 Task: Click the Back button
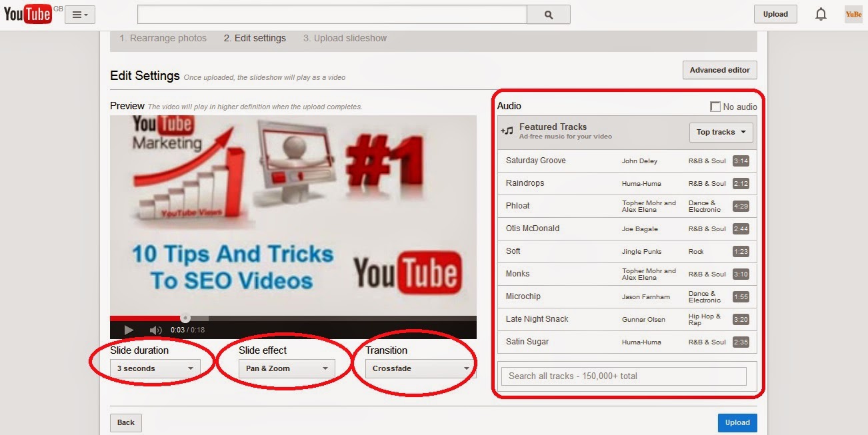click(x=126, y=422)
